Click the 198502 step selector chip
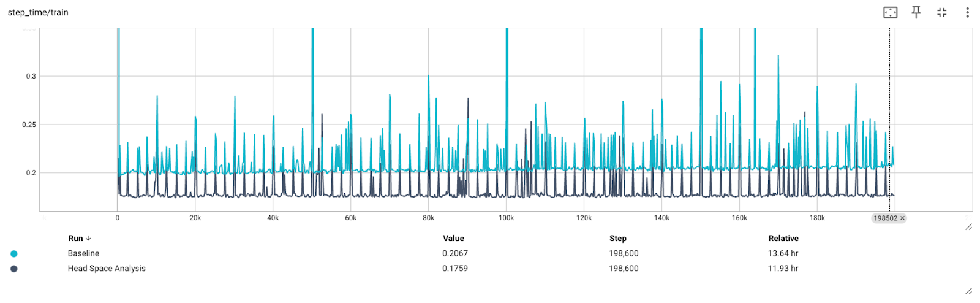Viewport: 980px width, 303px height. point(885,218)
